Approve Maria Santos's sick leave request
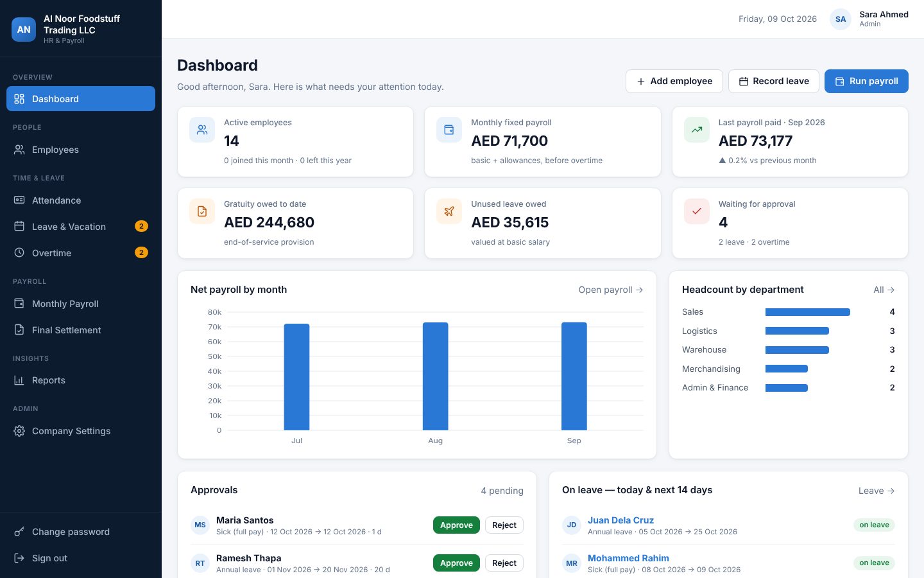This screenshot has width=924, height=578. point(456,525)
